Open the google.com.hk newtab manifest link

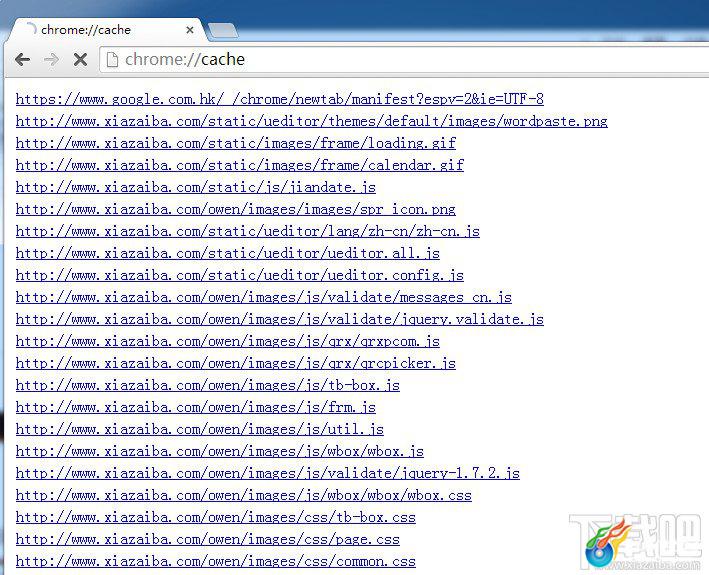point(279,99)
